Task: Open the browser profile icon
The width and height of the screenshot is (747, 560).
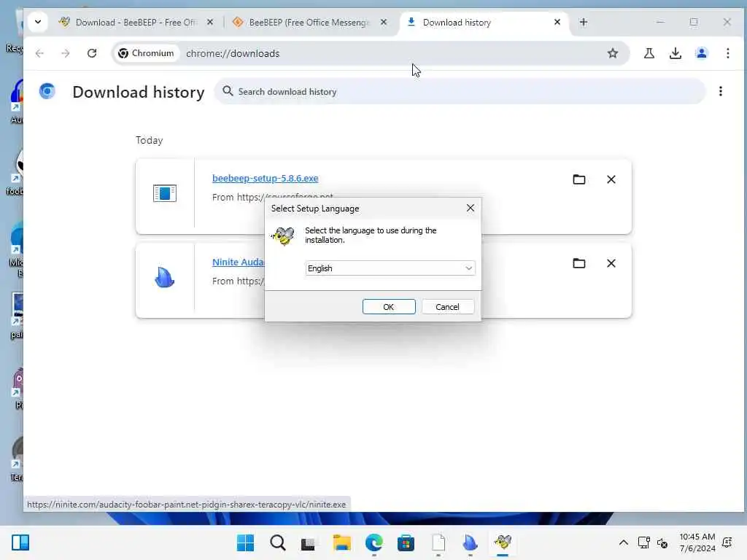Action: point(701,53)
